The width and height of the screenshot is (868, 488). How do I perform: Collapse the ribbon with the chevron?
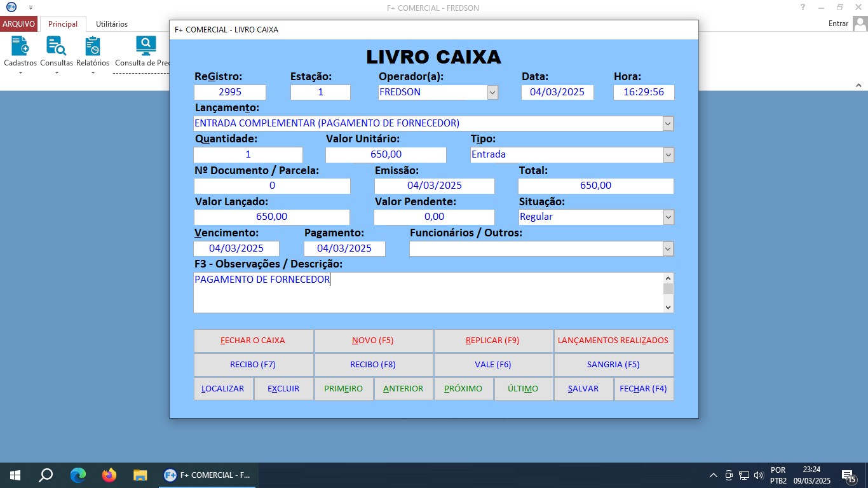tap(858, 85)
